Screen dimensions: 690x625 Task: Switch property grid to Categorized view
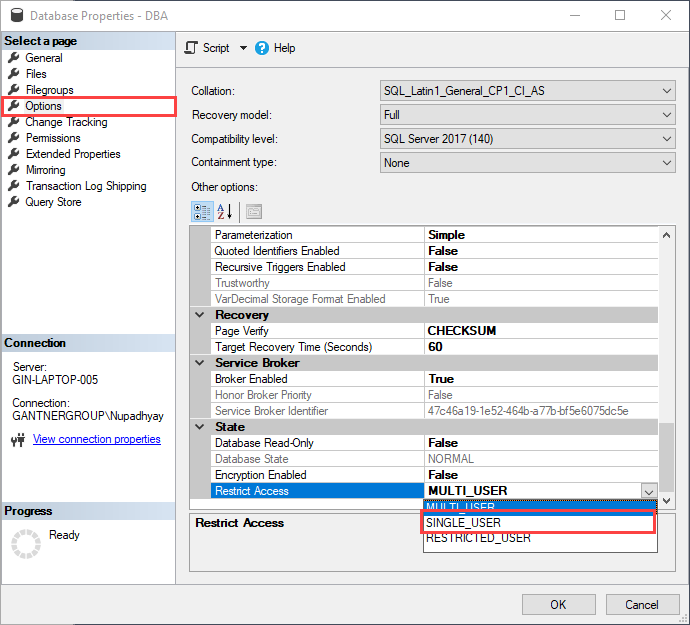pos(202,212)
